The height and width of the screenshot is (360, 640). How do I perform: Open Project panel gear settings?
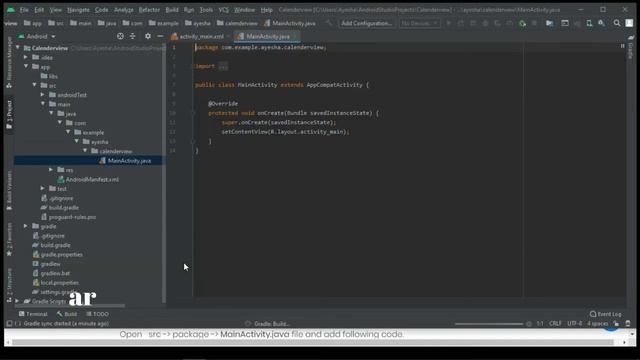148,36
